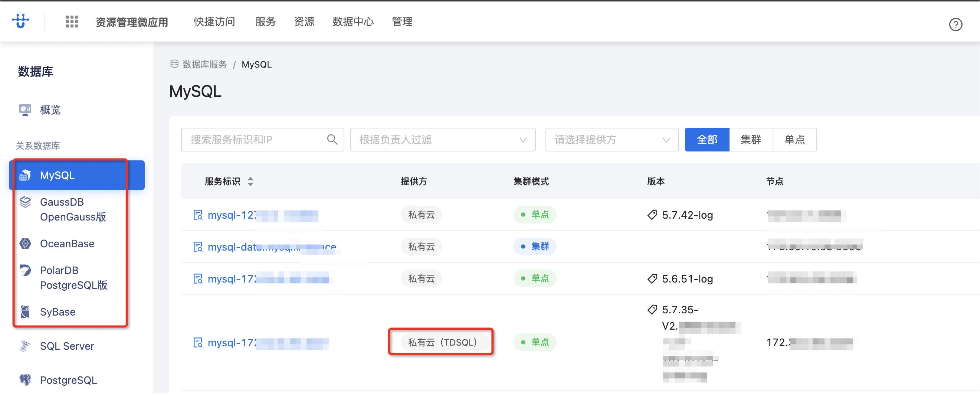Select PostgreSQL in sidebar
Screen dimensions: 980x395
point(69,380)
